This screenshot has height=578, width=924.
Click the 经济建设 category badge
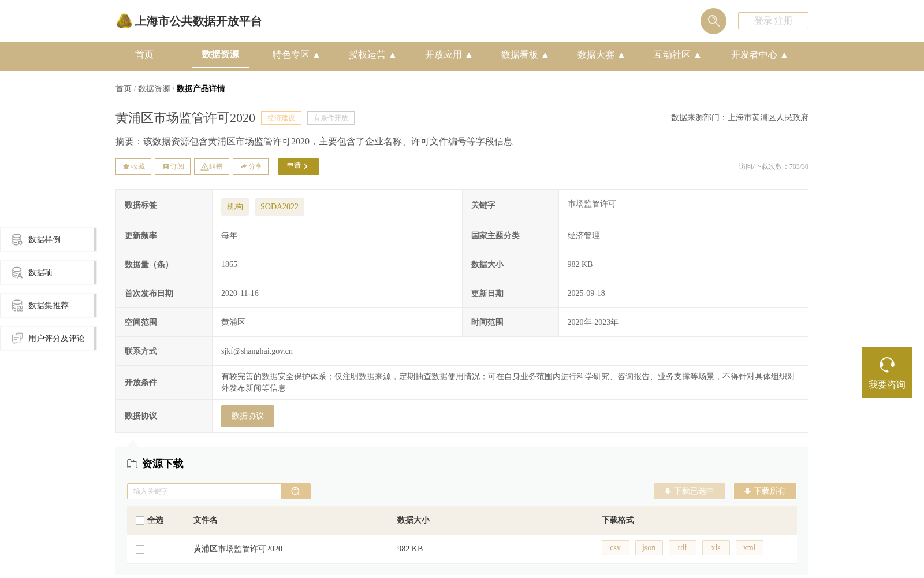(281, 118)
